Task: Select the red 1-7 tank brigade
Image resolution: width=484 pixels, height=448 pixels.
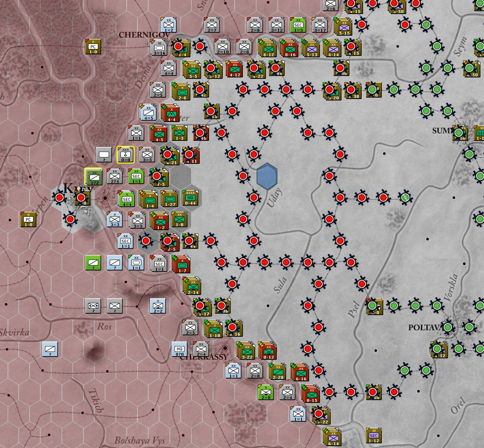Action: (181, 264)
